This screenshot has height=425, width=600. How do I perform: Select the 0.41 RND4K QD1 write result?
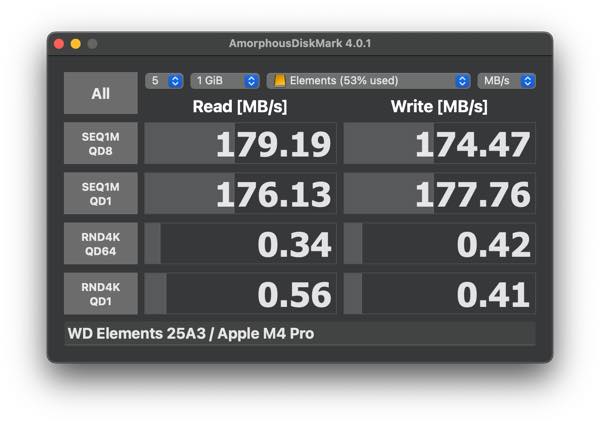click(439, 294)
